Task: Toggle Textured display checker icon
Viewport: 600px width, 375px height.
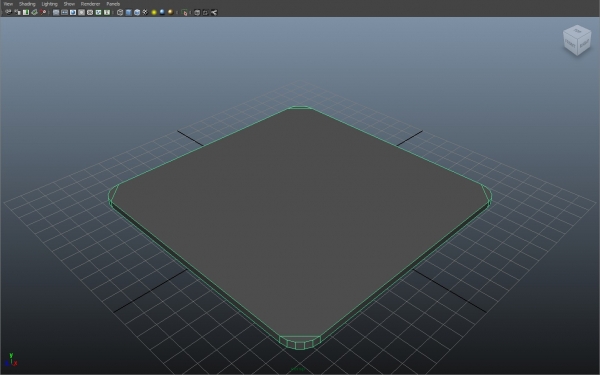Action: click(x=145, y=12)
